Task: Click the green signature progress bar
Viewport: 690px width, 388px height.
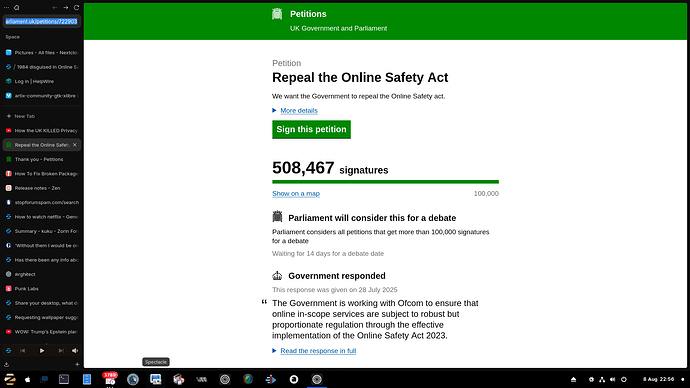Action: (x=385, y=182)
